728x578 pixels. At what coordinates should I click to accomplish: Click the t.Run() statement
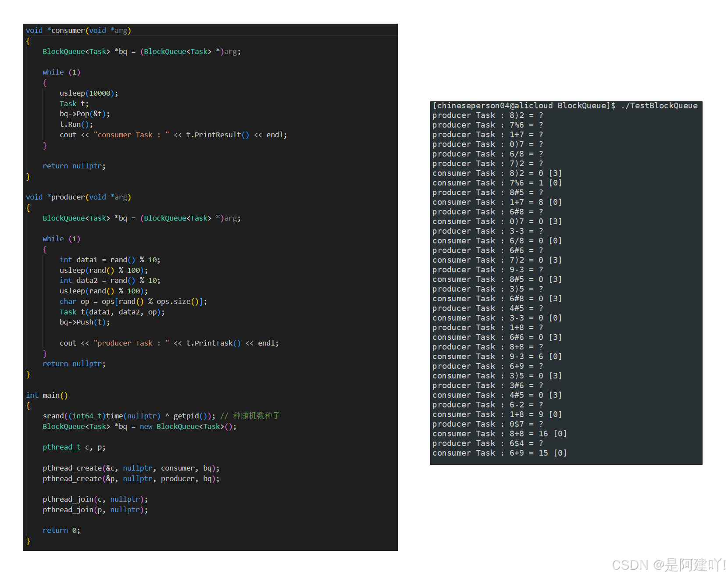pyautogui.click(x=76, y=125)
